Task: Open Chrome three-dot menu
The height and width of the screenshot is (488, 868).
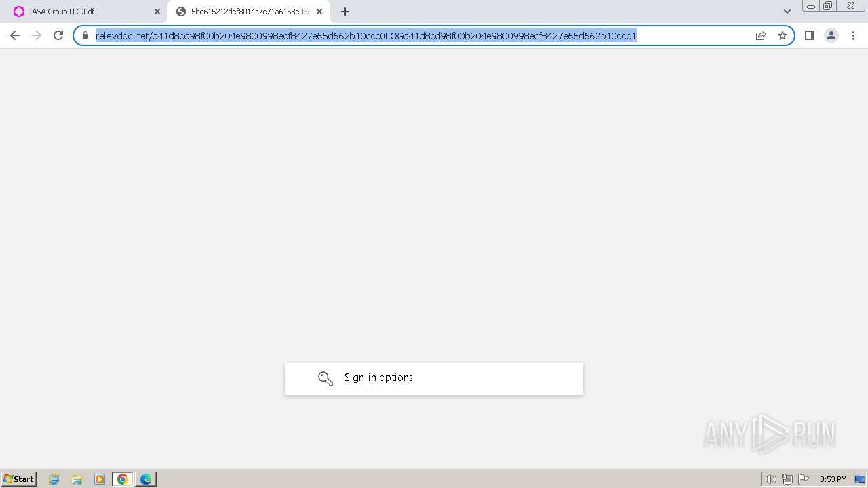Action: pyautogui.click(x=854, y=35)
